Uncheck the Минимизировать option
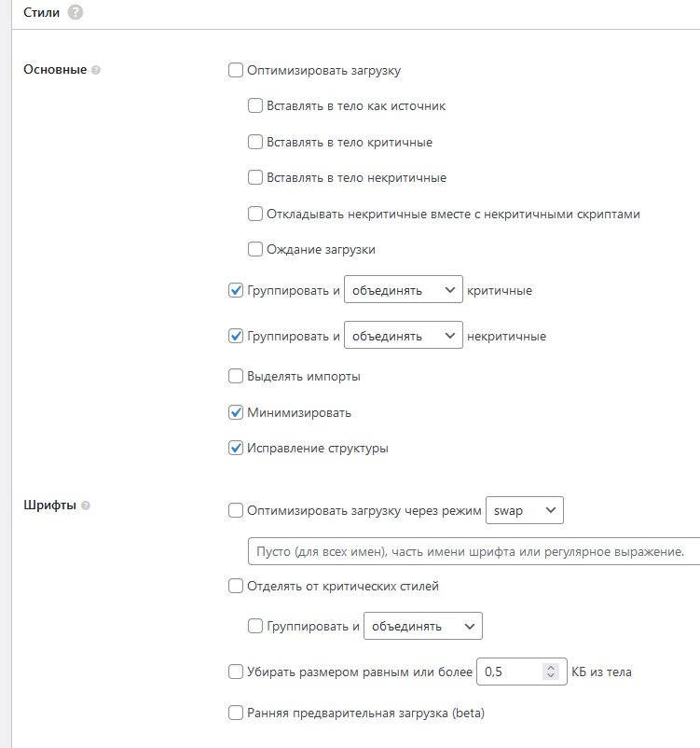 pyautogui.click(x=236, y=412)
